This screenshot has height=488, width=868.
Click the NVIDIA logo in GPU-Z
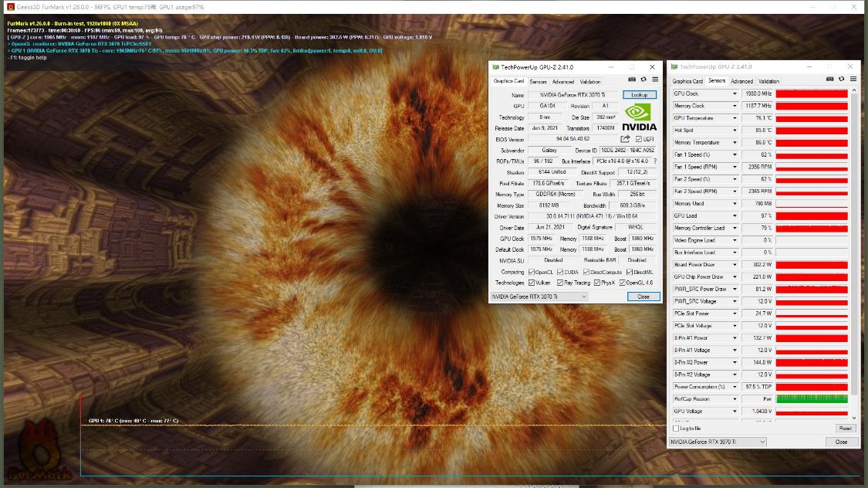[x=640, y=117]
